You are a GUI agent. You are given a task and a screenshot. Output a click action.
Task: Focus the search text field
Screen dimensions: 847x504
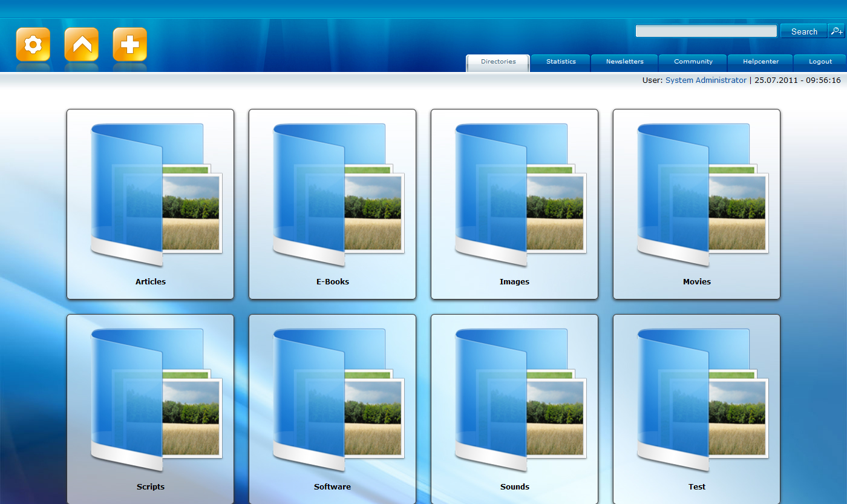(x=706, y=31)
